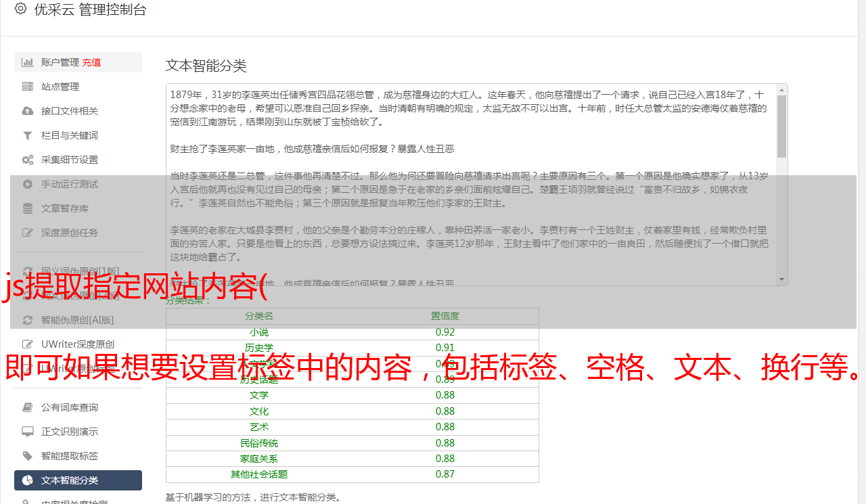Click the 分类名 column header
The width and height of the screenshot is (866, 504).
[259, 316]
